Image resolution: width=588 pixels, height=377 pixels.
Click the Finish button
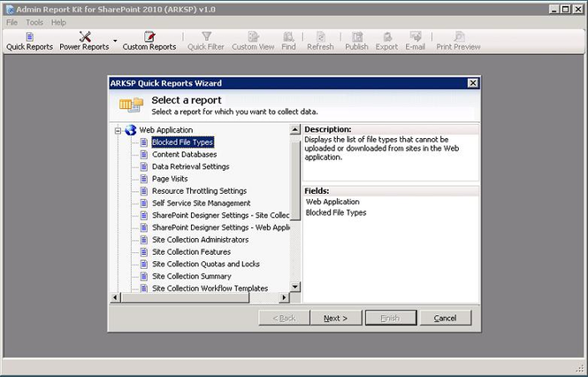(390, 318)
